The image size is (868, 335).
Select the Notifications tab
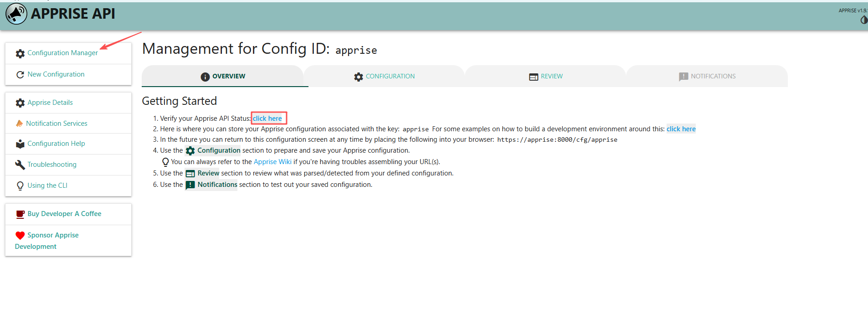pyautogui.click(x=707, y=76)
